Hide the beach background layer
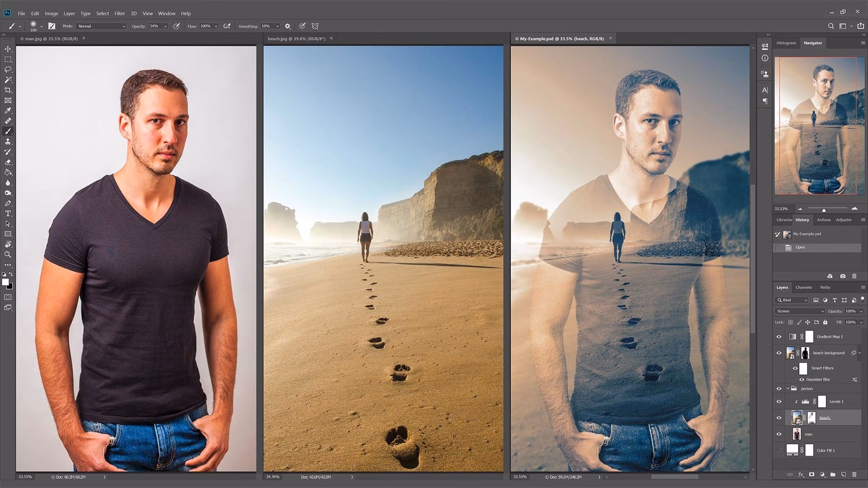Screen dimensions: 868x488 (779, 353)
